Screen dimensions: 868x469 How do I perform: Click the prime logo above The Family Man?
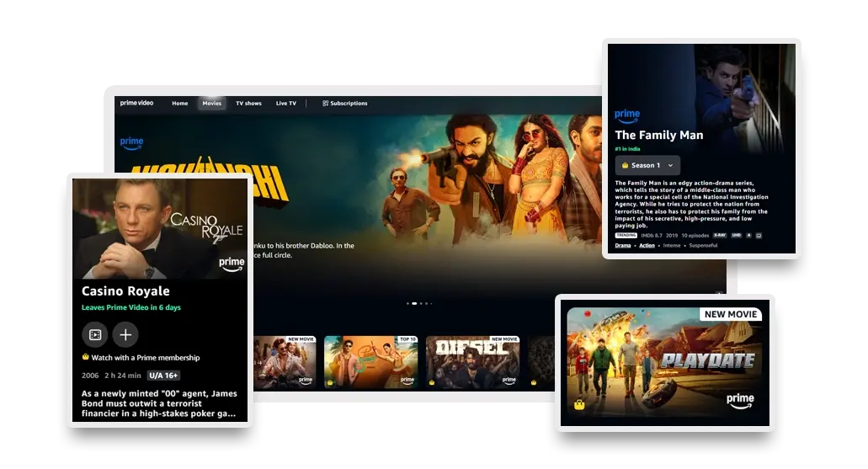[627, 115]
